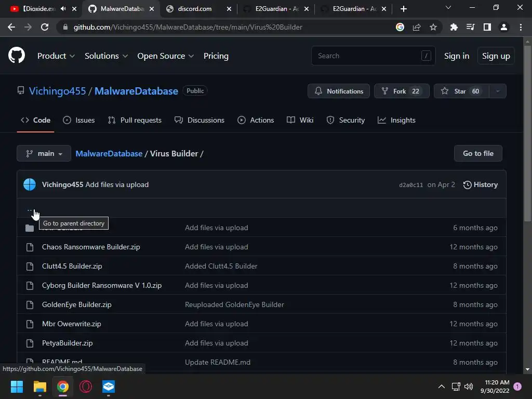Toggle Chrome side panel
Viewport: 532px width, 399px height.
pyautogui.click(x=487, y=27)
